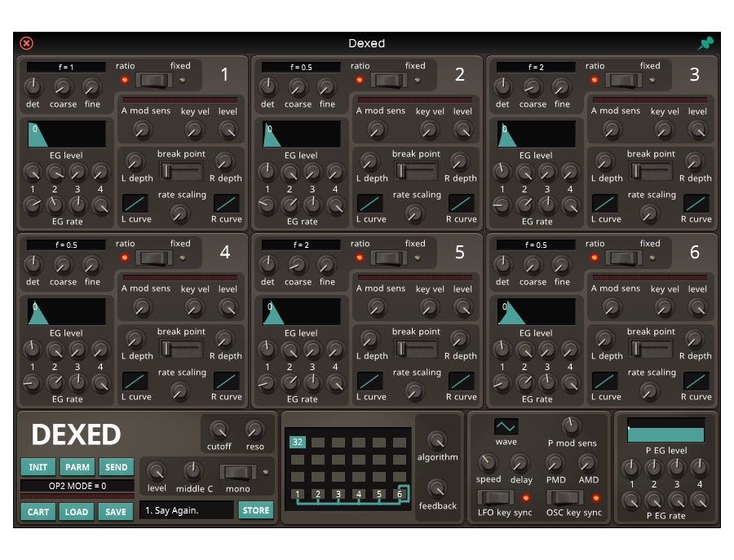734x560 pixels.
Task: Open operator 6 L curve selector
Action: pos(605,381)
